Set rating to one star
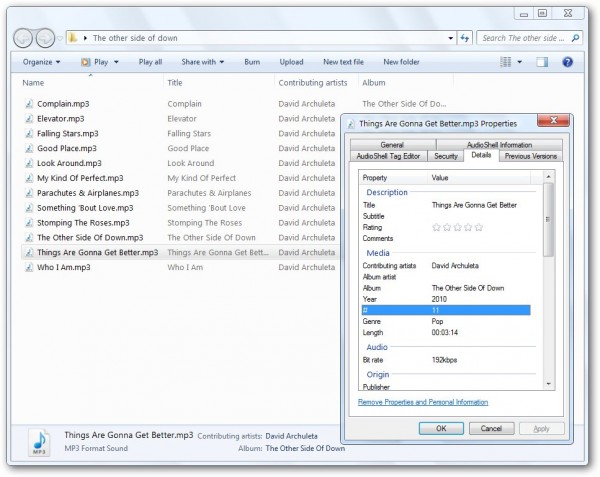Image resolution: width=600 pixels, height=477 pixels. (436, 228)
